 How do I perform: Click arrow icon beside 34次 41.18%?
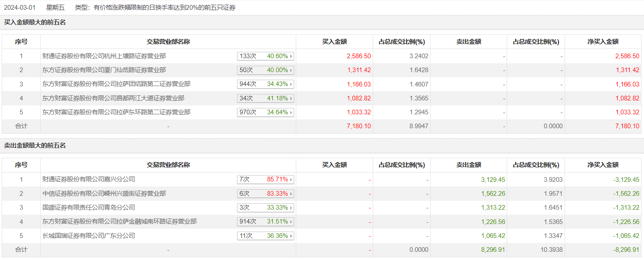[291, 98]
